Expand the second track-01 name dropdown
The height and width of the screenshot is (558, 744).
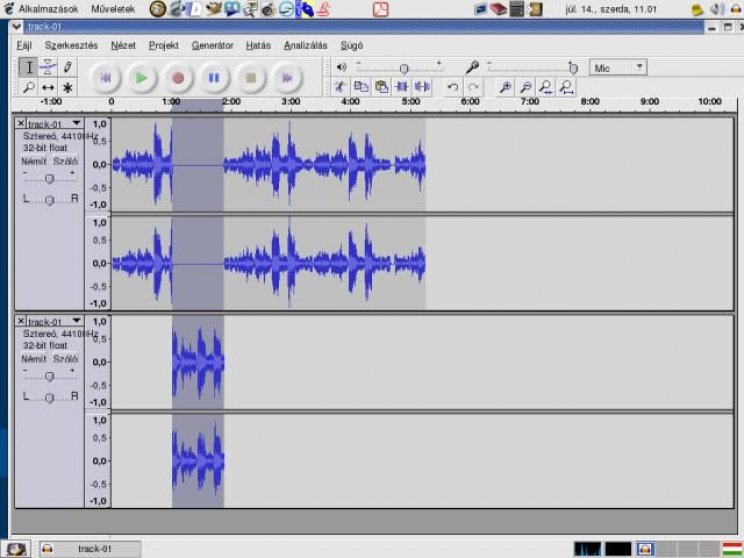pos(76,321)
